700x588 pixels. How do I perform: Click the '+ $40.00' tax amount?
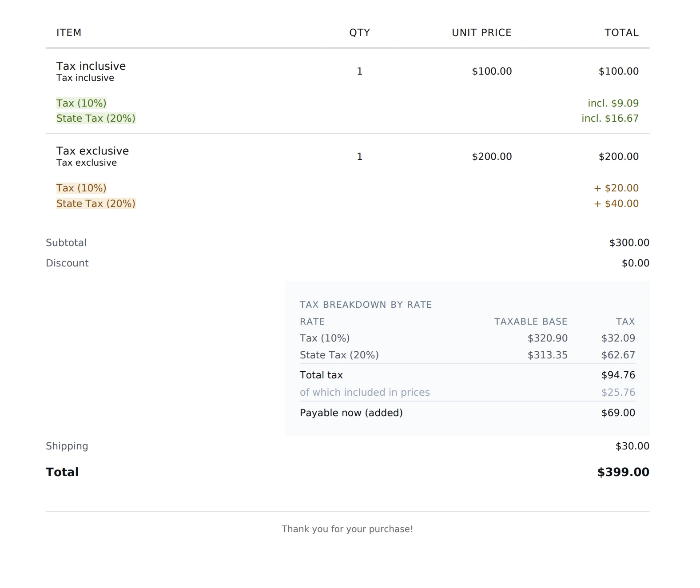point(616,203)
